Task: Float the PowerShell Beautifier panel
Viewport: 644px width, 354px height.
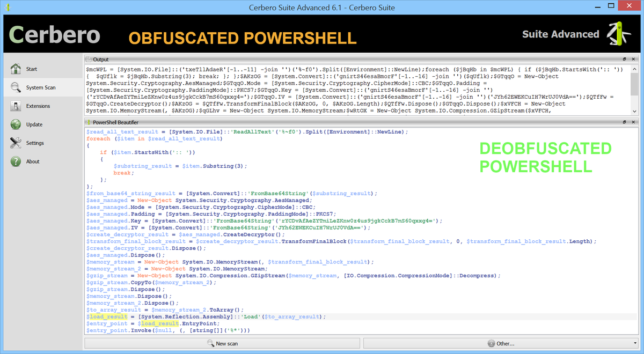Action: tap(624, 122)
